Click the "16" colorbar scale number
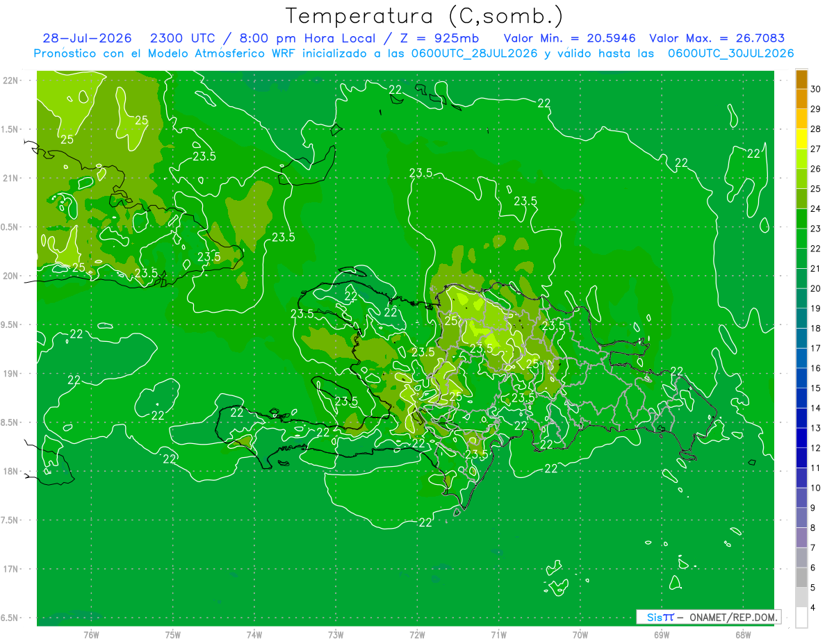 tap(816, 368)
